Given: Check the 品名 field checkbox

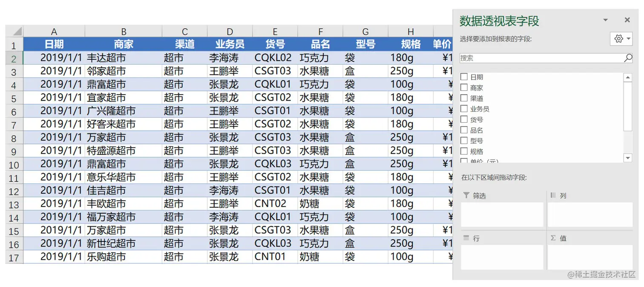Looking at the screenshot, I should point(464,130).
